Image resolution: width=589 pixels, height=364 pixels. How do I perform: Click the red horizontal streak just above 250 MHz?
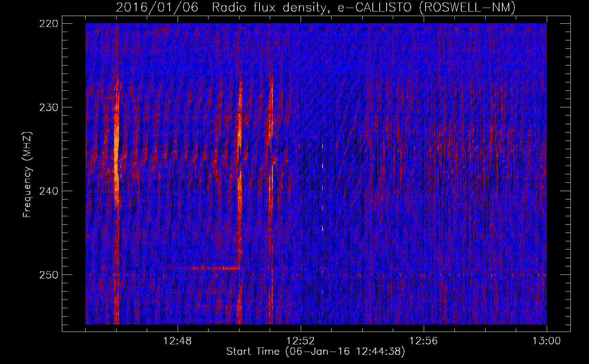(215, 269)
